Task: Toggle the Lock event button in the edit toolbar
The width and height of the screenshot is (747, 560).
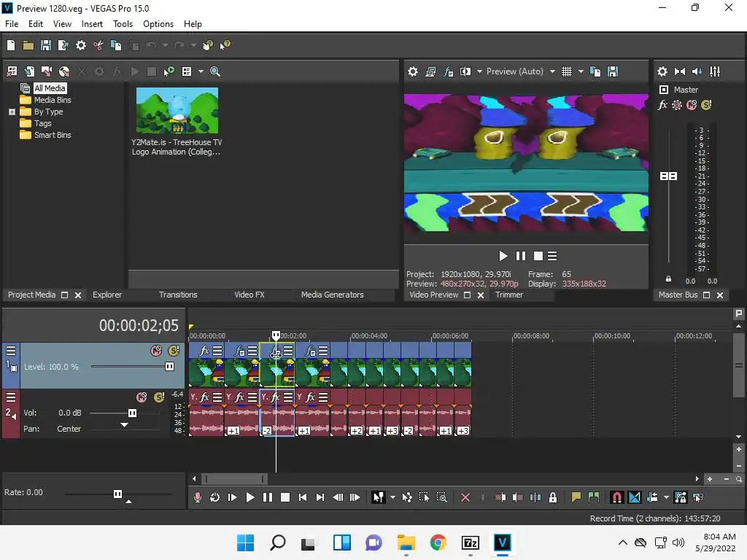Action: [553, 497]
